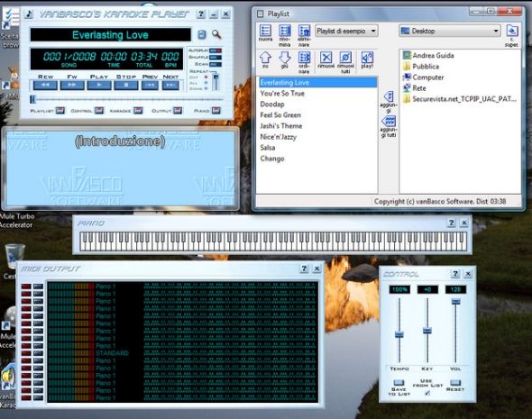The width and height of the screenshot is (532, 419).
Task: Toggle the Control window button in player
Action: click(99, 111)
